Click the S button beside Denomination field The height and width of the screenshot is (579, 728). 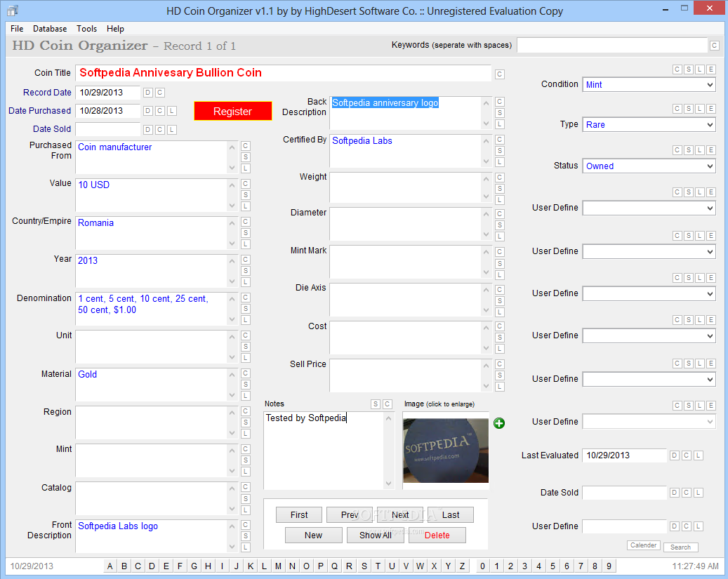click(246, 309)
